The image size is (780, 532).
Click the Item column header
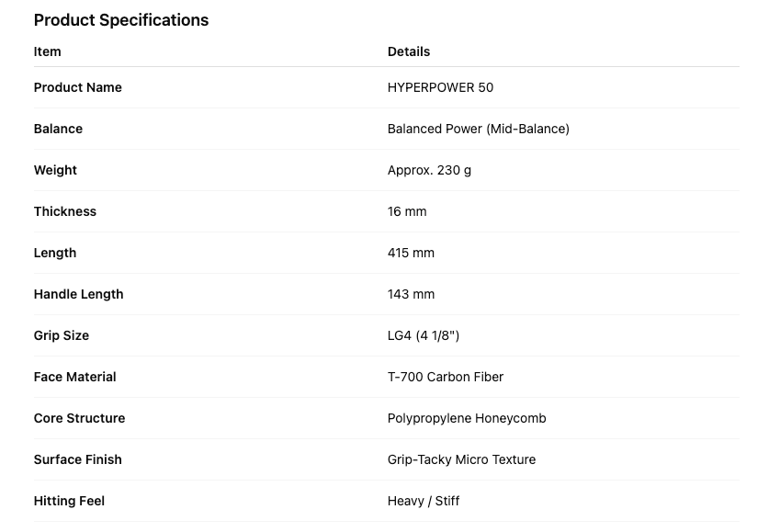[x=48, y=51]
